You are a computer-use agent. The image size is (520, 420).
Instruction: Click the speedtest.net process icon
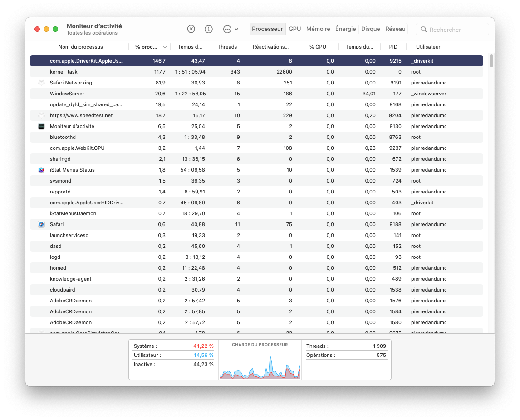(41, 115)
